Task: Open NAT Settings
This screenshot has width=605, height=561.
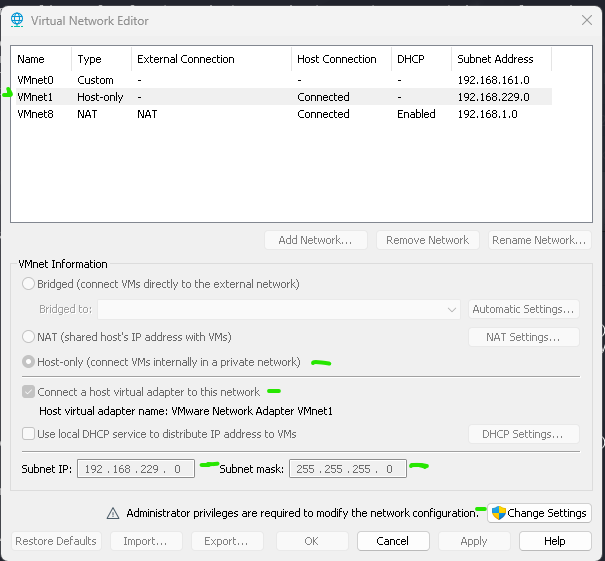Action: pyautogui.click(x=524, y=337)
